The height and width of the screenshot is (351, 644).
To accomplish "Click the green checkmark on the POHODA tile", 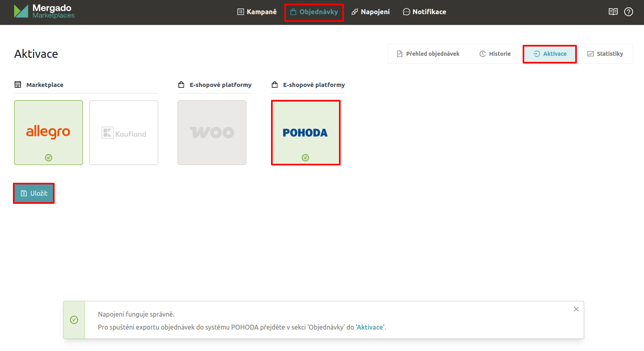I will pos(305,158).
